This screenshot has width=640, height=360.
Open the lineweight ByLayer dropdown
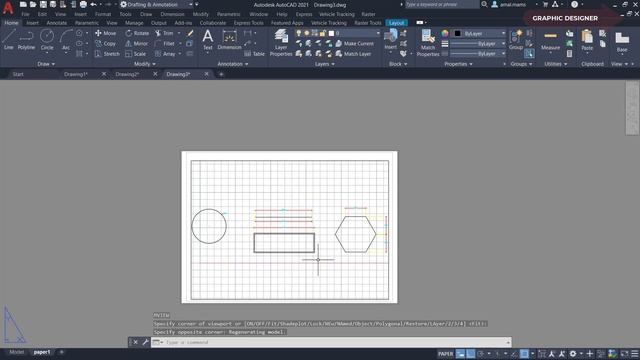click(x=478, y=43)
